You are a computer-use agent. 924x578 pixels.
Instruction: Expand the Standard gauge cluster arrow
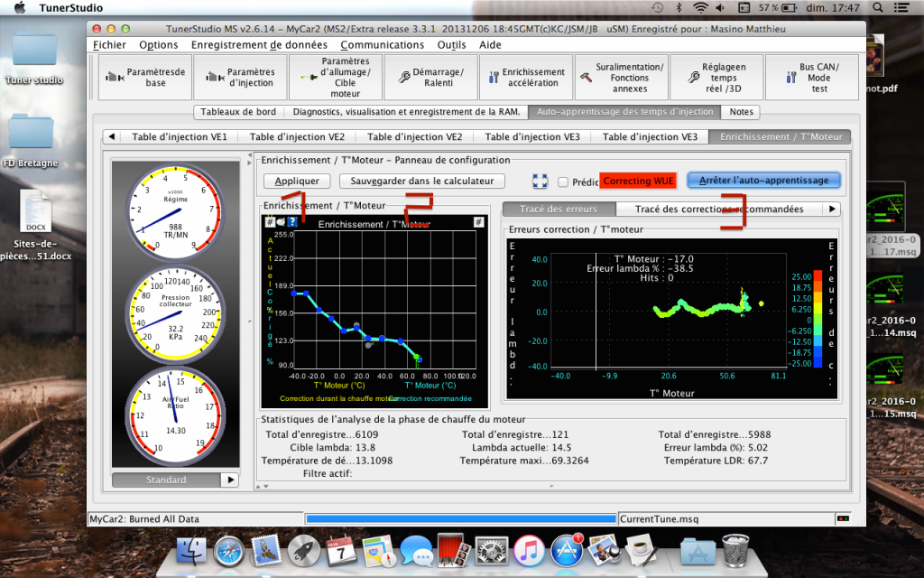click(230, 480)
